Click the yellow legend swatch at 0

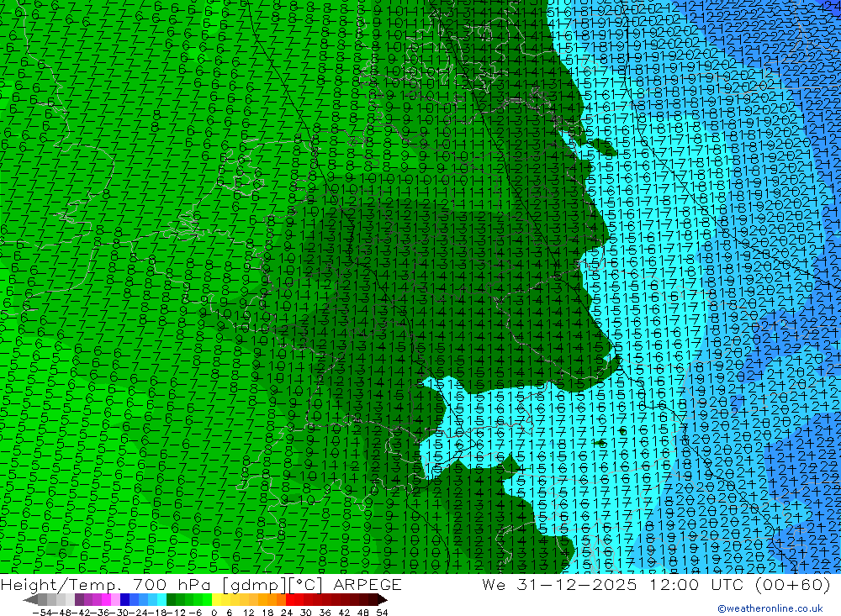coord(217,599)
